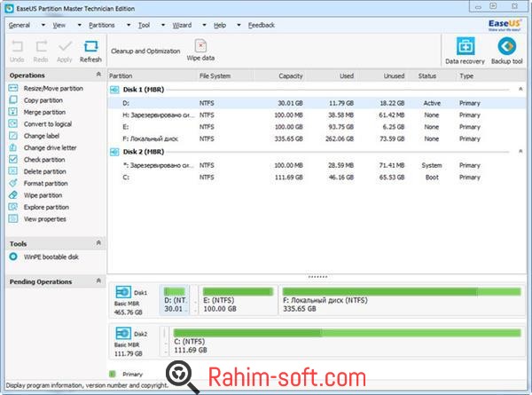Expand the Pending Operations panel
Viewport: 532px width, 395px height.
click(x=98, y=281)
